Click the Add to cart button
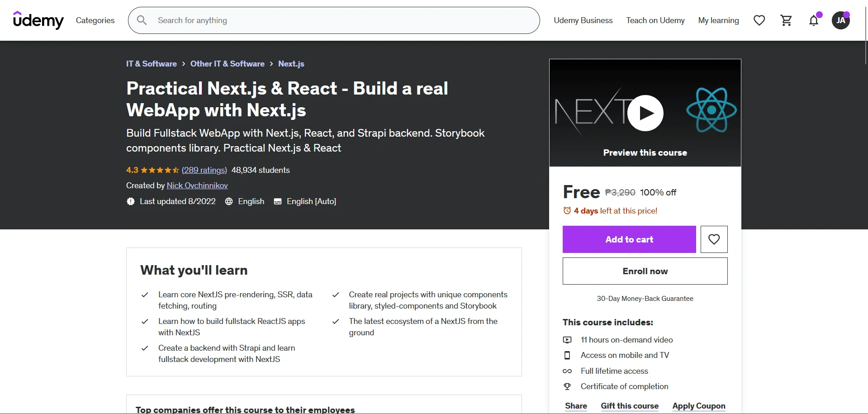Screen dimensions: 868x414 pyautogui.click(x=629, y=239)
